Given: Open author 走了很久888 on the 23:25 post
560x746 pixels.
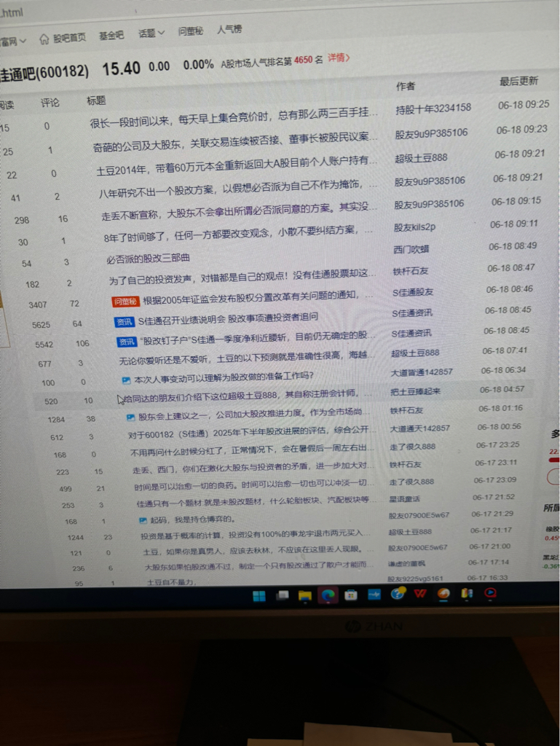Looking at the screenshot, I should click(x=412, y=447).
